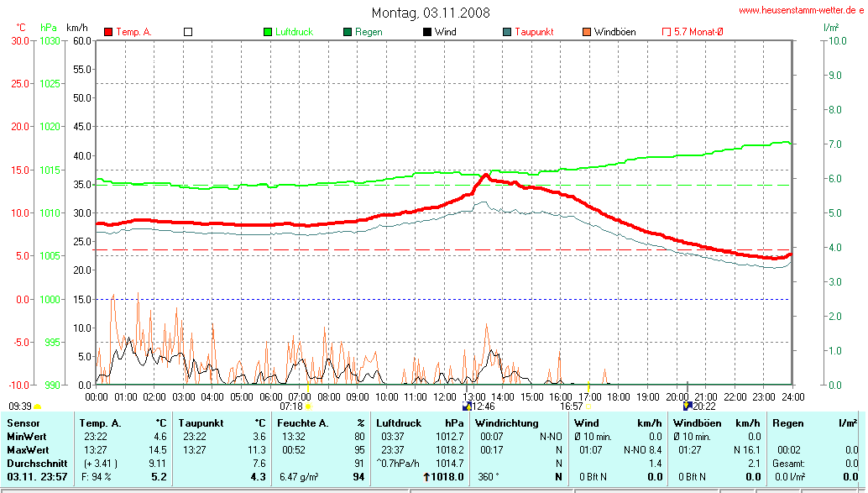Click the dark green Regen legend square
The image size is (868, 493).
tap(348, 32)
